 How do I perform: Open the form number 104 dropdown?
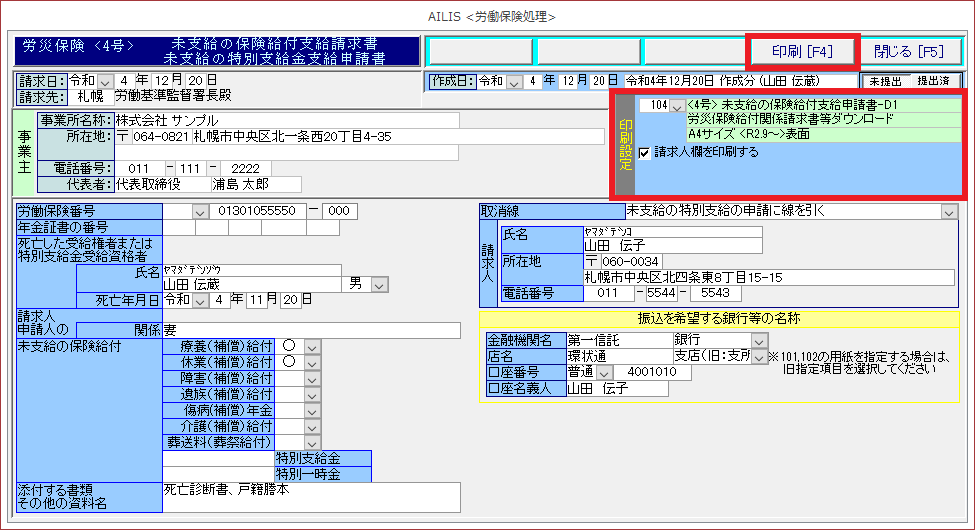point(677,105)
